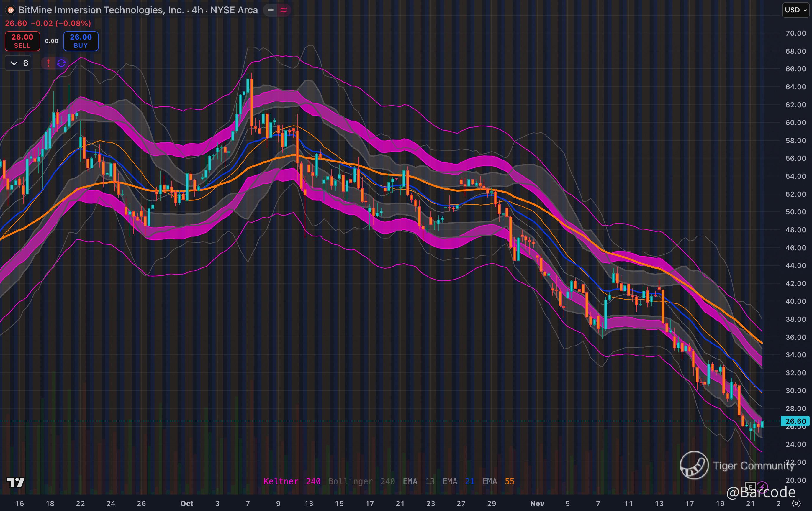Expand the collapsed 6 indicators legend
This screenshot has width=812, height=511.
pos(19,63)
